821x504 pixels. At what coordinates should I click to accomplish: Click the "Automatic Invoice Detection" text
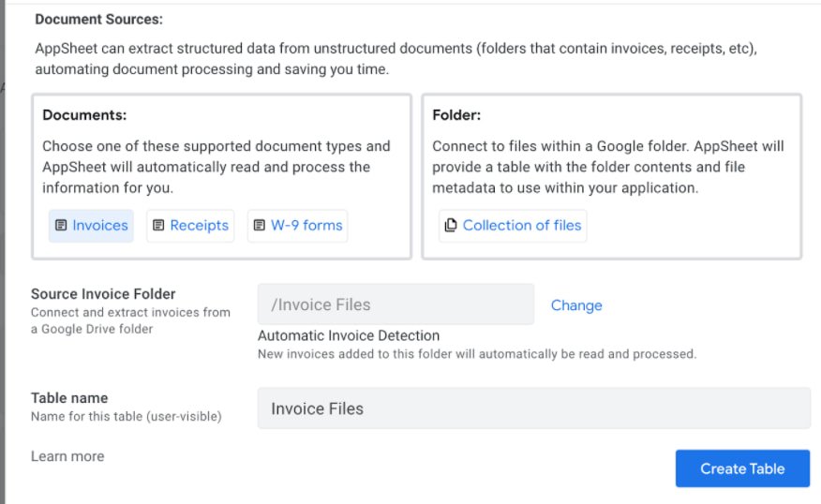(349, 335)
